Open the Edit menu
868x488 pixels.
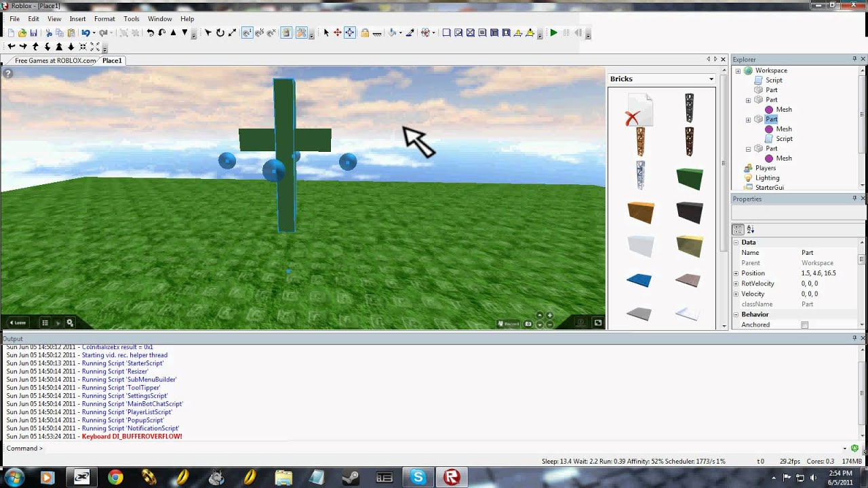pos(33,19)
